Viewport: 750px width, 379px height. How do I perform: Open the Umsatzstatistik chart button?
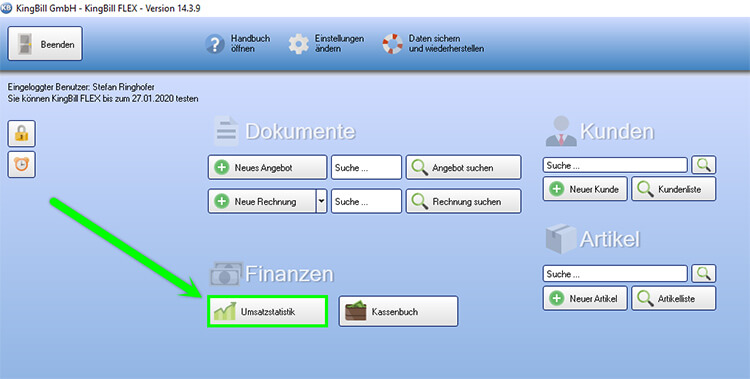point(268,312)
